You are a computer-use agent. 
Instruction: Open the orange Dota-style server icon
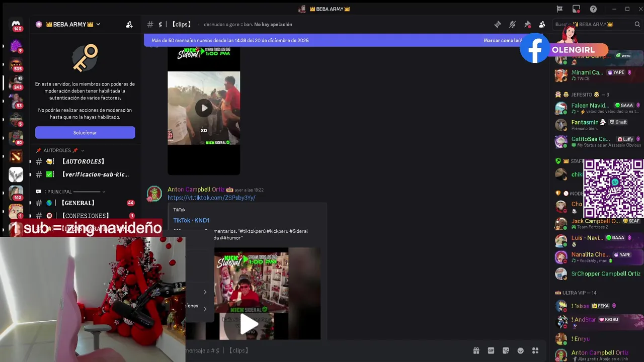(x=16, y=156)
